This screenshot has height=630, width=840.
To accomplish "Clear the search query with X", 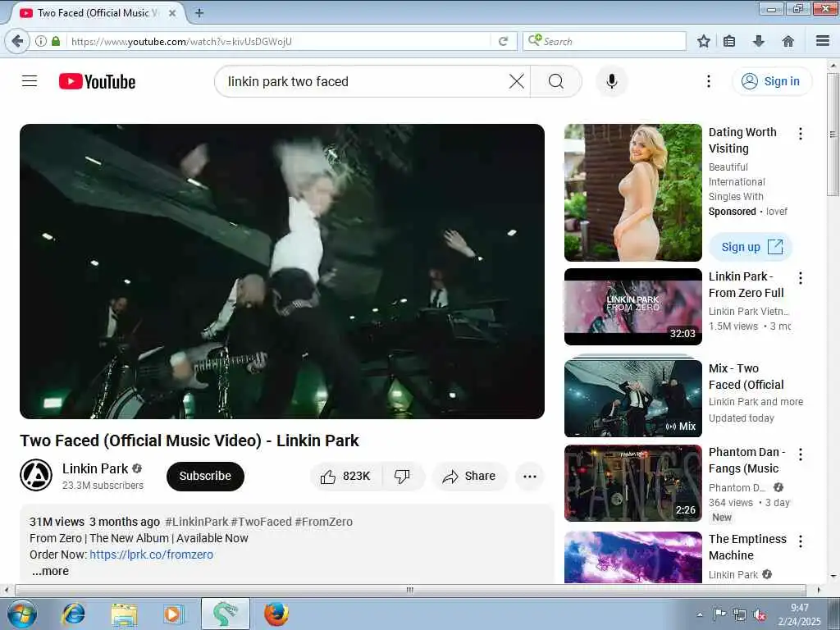I will click(517, 81).
